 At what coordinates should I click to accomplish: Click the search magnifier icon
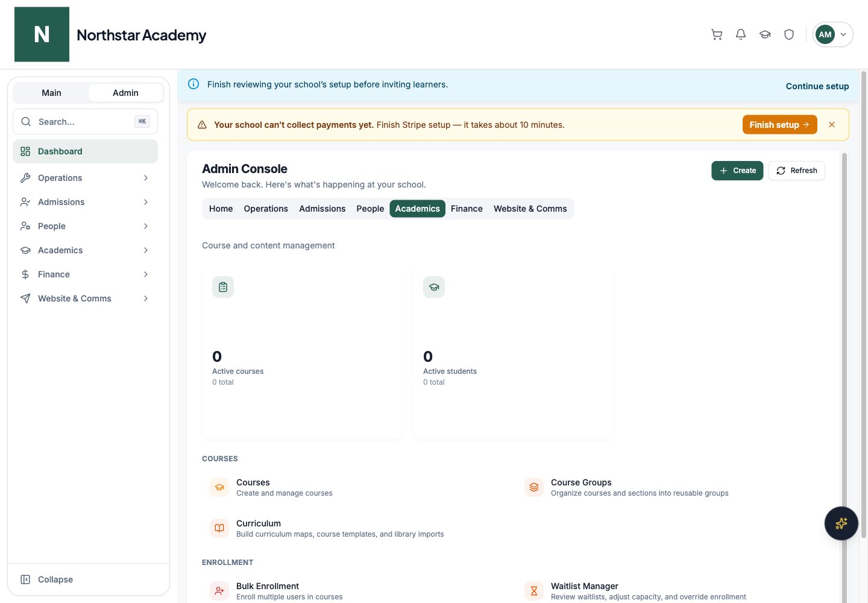pos(26,122)
